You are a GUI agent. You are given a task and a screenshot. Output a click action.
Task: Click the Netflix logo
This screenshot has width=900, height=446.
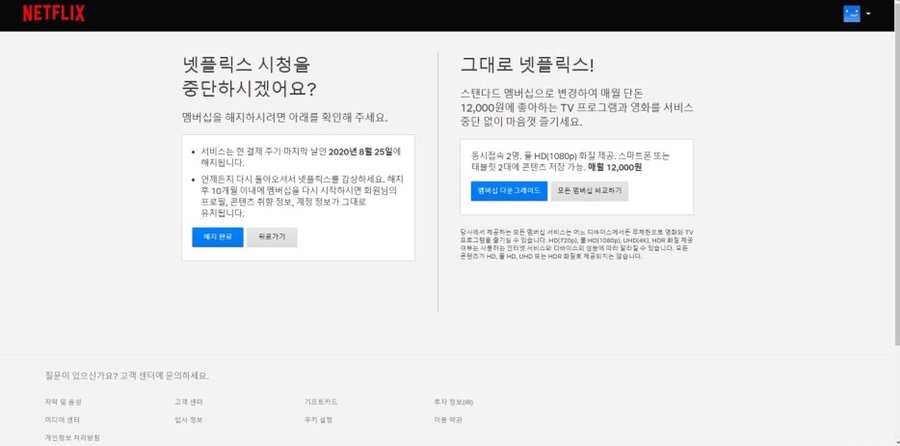[53, 13]
